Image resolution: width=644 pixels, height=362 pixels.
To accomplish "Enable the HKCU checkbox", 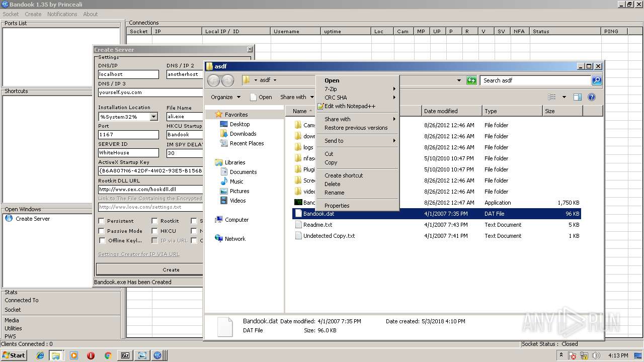I will point(155,231).
